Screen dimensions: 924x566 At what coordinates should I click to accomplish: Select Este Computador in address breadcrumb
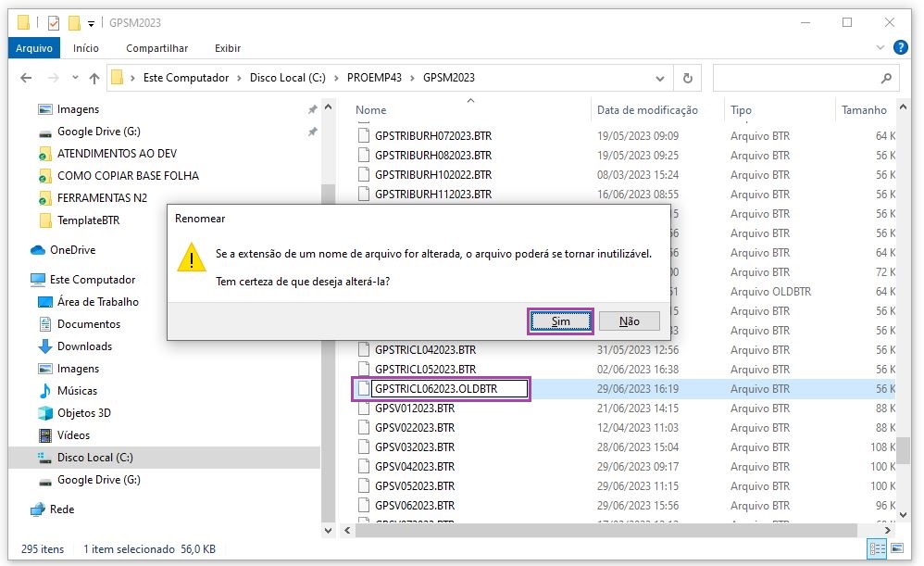(185, 78)
